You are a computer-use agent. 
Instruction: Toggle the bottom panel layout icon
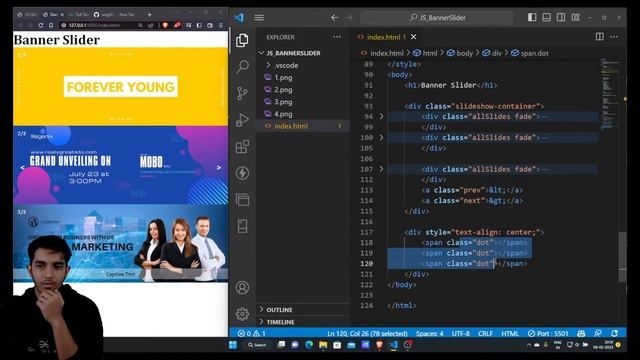547,17
